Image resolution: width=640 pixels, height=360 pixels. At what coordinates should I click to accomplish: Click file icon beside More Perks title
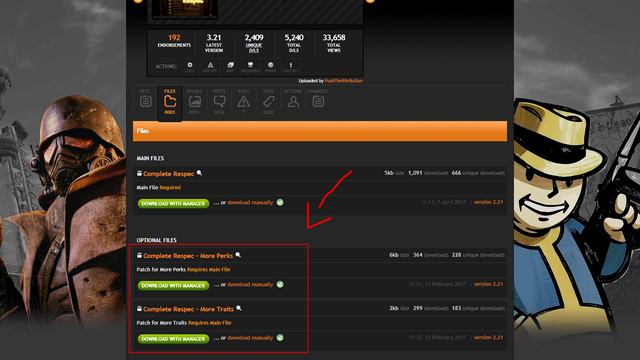(x=139, y=256)
